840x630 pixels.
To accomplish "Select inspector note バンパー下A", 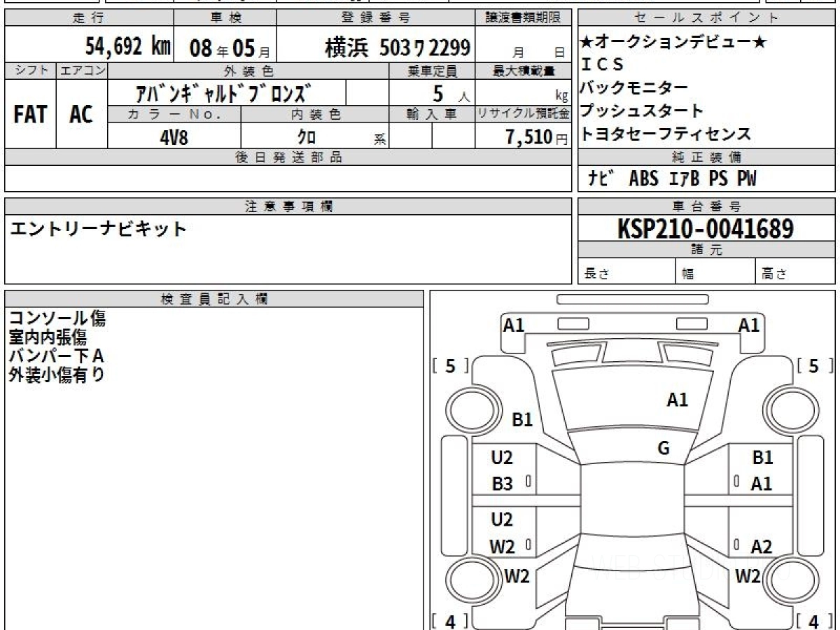I will (56, 356).
